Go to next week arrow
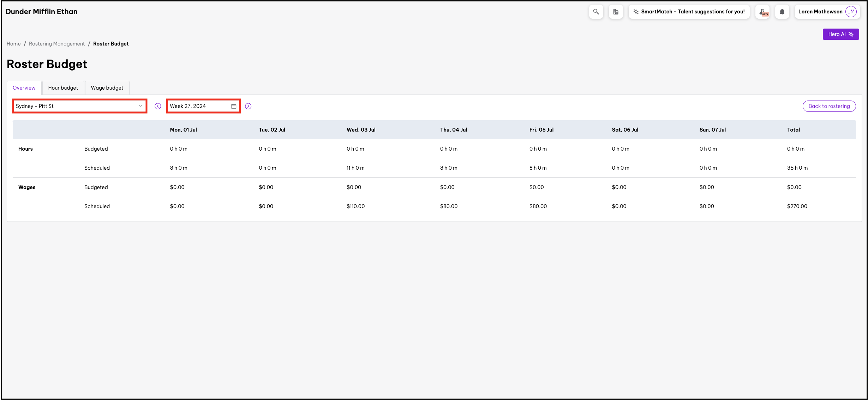868x400 pixels. pos(248,106)
